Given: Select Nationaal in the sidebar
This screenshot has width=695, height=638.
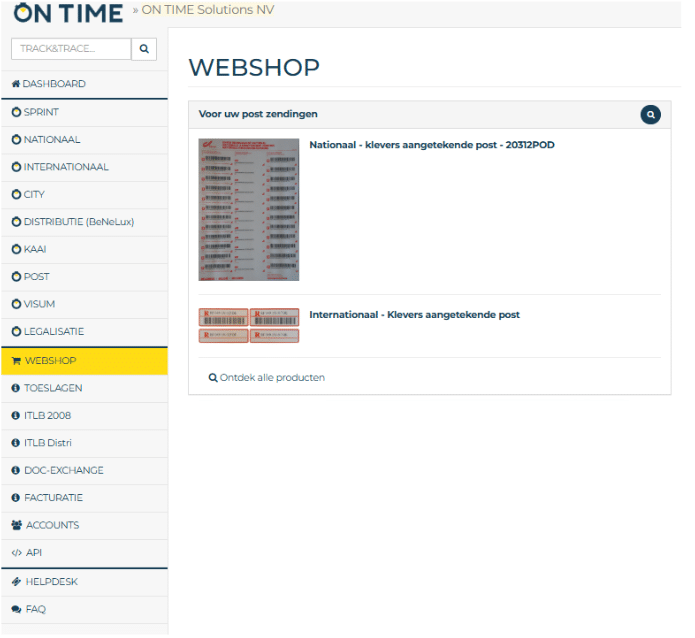Looking at the screenshot, I should pos(86,142).
